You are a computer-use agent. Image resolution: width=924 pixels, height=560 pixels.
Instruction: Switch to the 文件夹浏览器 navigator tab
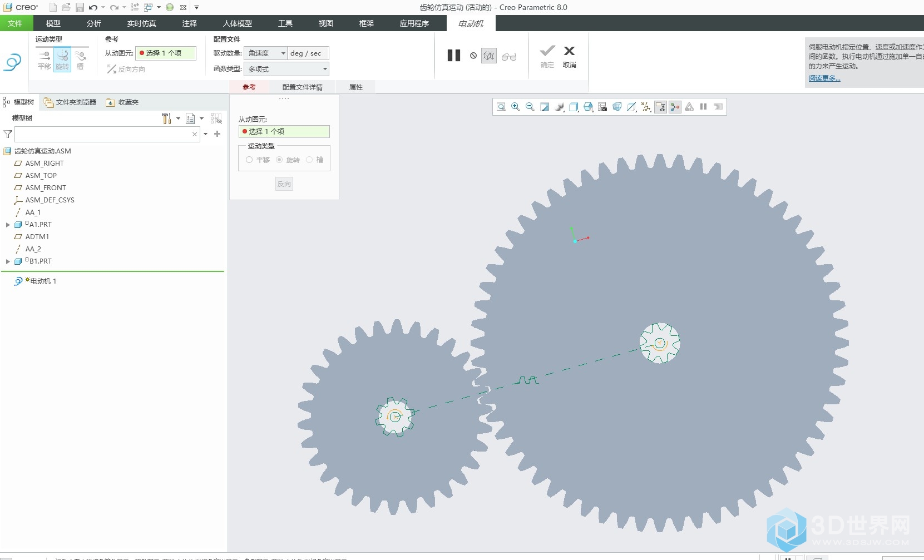pos(70,102)
